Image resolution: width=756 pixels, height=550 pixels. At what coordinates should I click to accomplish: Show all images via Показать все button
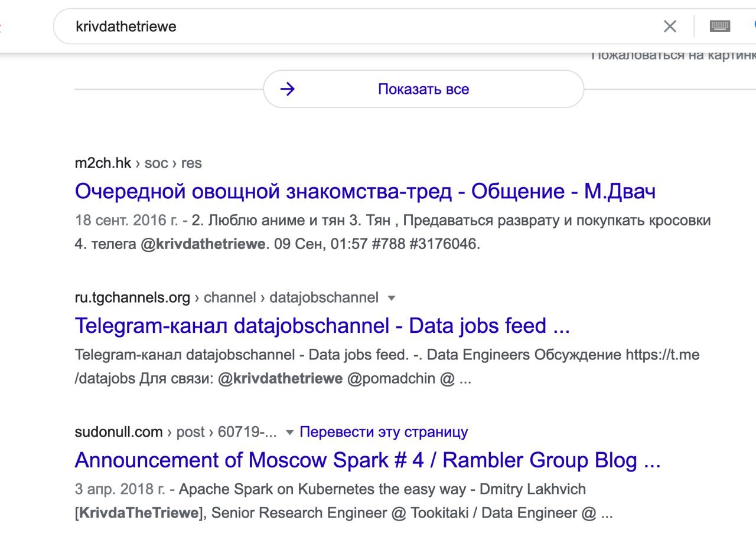[x=423, y=89]
